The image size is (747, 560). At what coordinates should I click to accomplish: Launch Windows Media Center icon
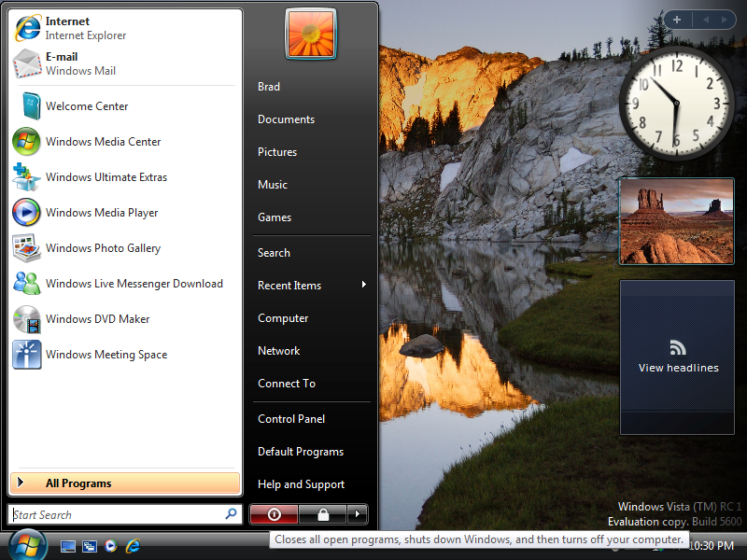point(26,142)
